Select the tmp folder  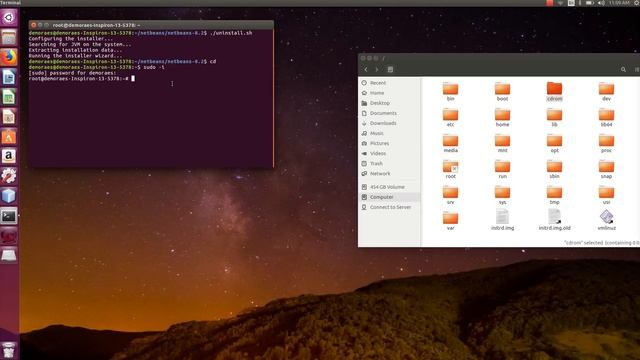pyautogui.click(x=554, y=195)
